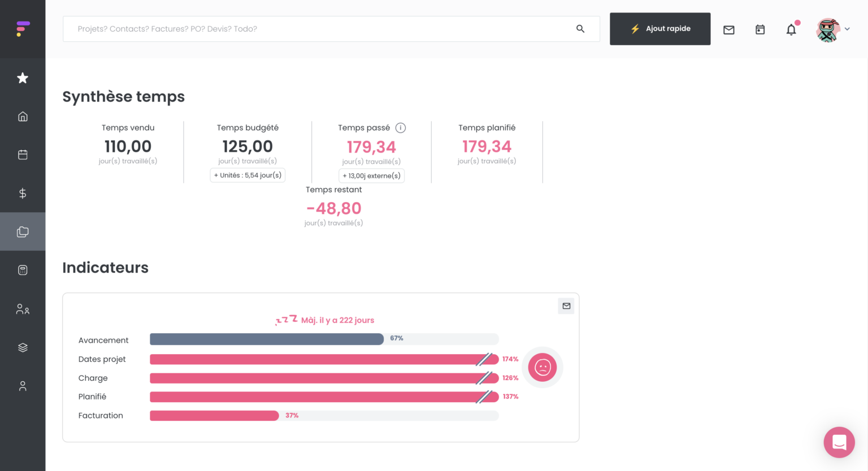
Task: Click the calendar icon in the top bar
Action: [759, 29]
